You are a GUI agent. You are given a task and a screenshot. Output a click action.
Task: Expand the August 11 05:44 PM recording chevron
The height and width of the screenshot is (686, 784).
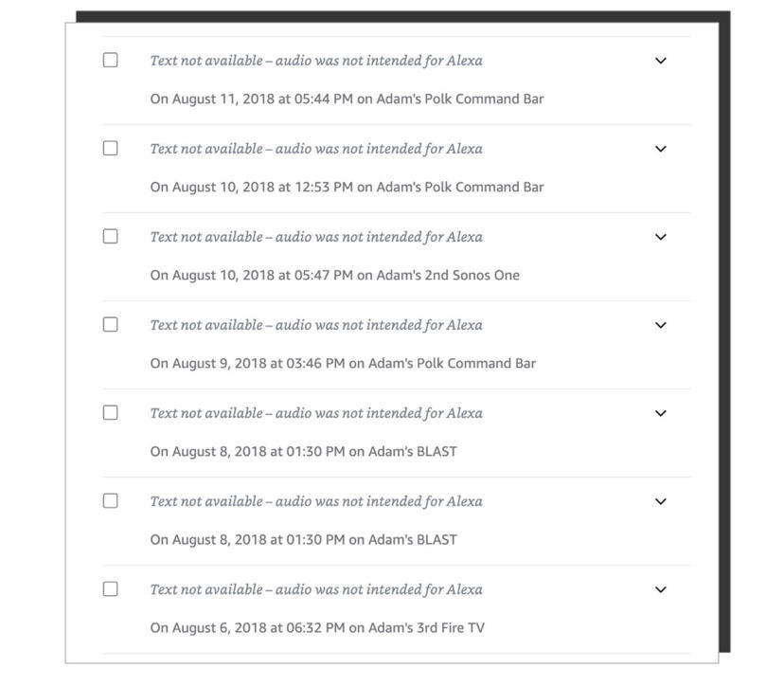(x=661, y=61)
